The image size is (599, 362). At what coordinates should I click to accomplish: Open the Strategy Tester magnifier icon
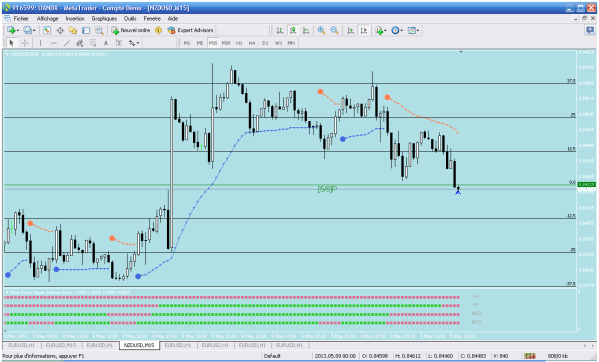point(99,30)
